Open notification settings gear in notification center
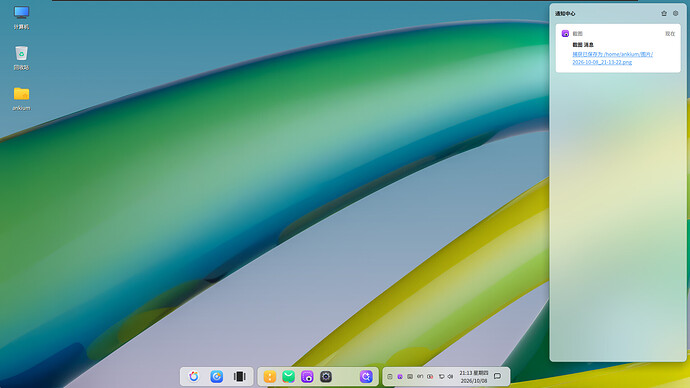The width and height of the screenshot is (690, 388). pyautogui.click(x=675, y=14)
